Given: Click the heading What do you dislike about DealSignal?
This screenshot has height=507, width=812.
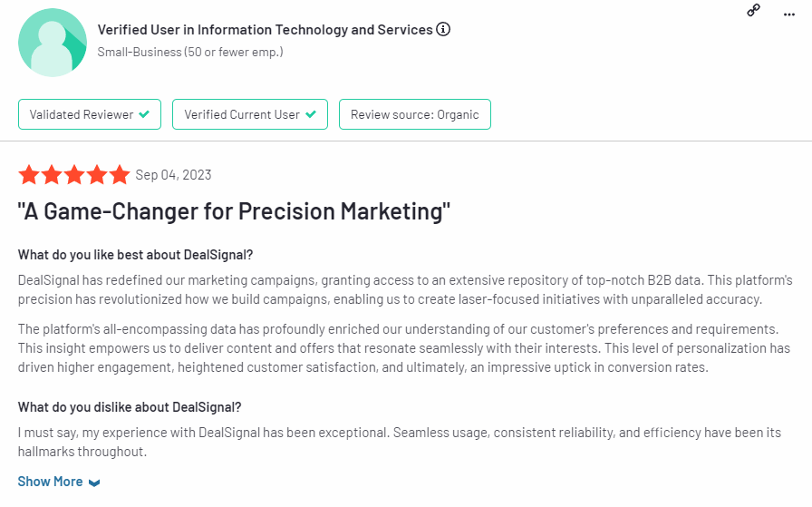Looking at the screenshot, I should (130, 407).
